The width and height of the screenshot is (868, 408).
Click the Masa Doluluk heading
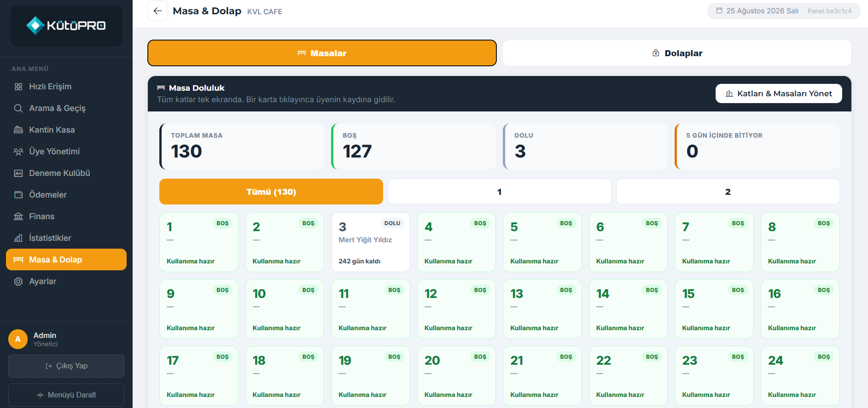pyautogui.click(x=197, y=88)
